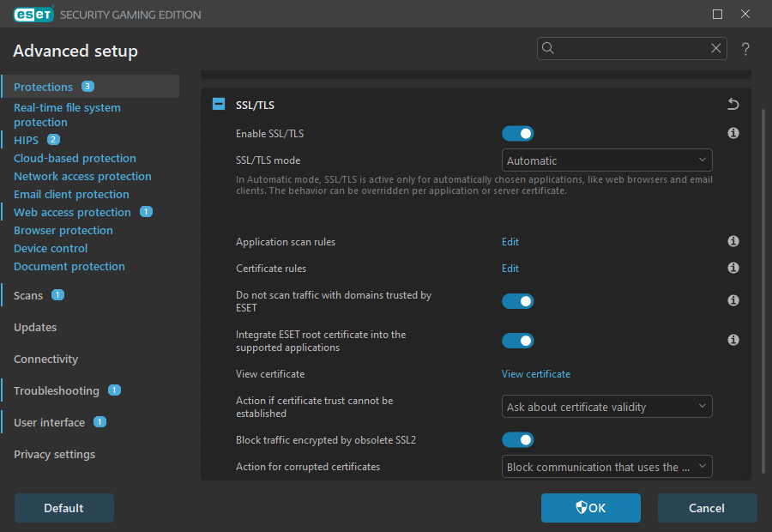Clear the search field with X icon
Image resolution: width=772 pixels, height=532 pixels.
[716, 48]
